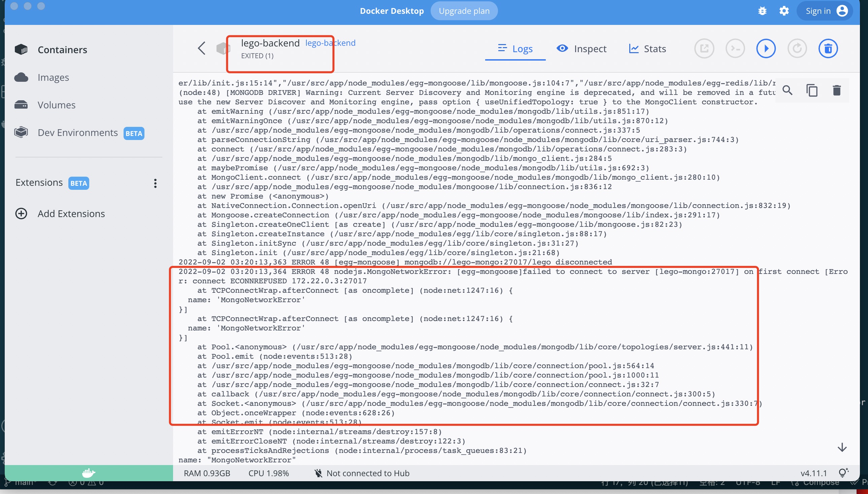Click the EXITED (1) status text

pos(257,56)
